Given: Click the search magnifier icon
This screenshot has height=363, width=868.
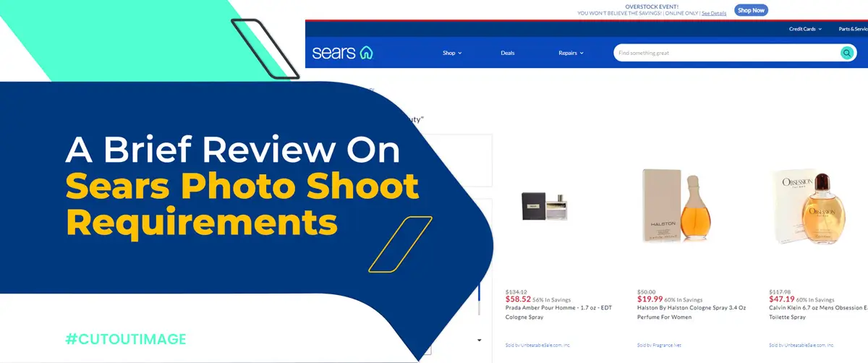Looking at the screenshot, I should click(846, 53).
